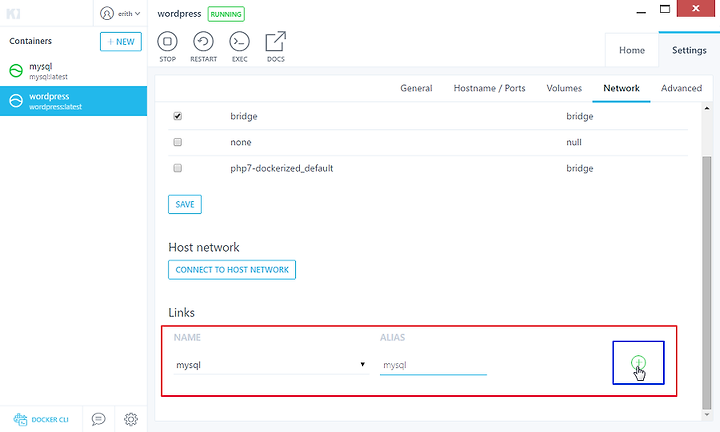
Task: Close the Kitematic window
Action: coord(696,8)
